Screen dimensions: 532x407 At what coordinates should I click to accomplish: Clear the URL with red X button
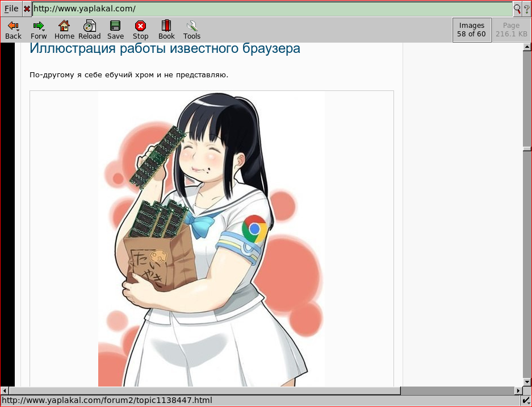pyautogui.click(x=27, y=9)
